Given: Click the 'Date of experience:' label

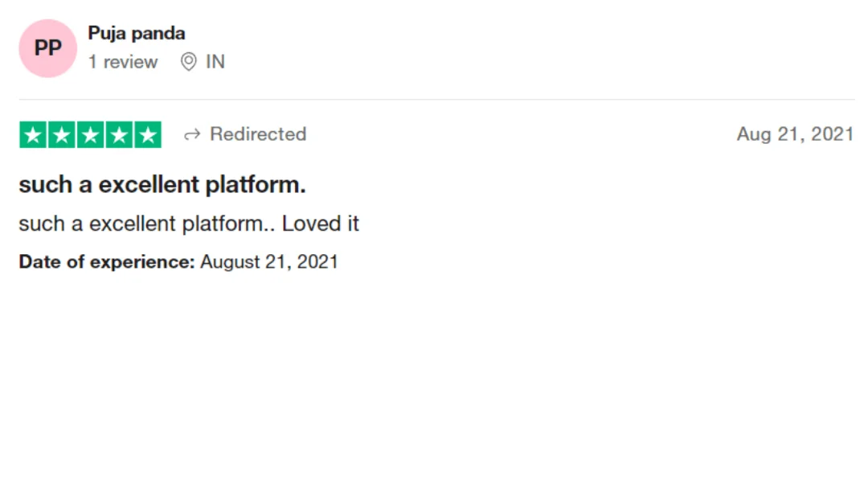Looking at the screenshot, I should pos(107,261).
